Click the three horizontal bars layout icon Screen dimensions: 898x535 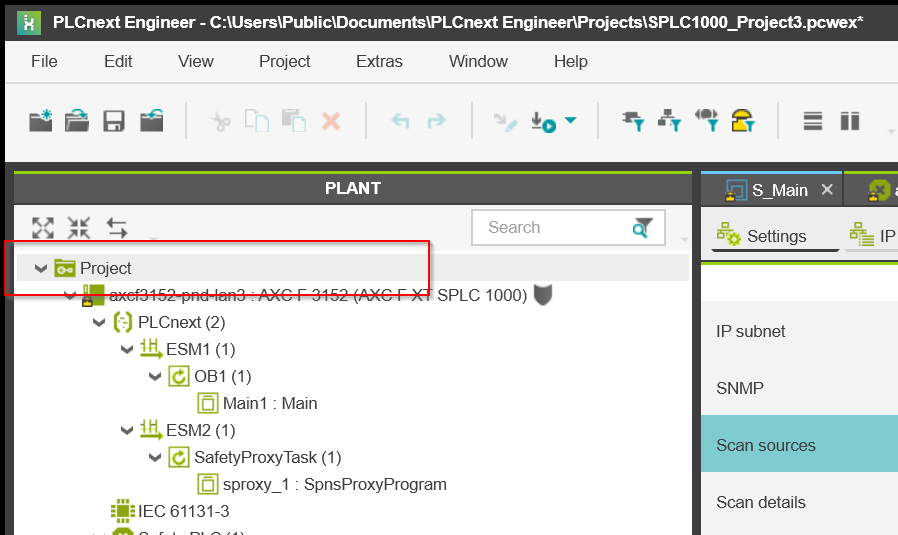pos(813,121)
